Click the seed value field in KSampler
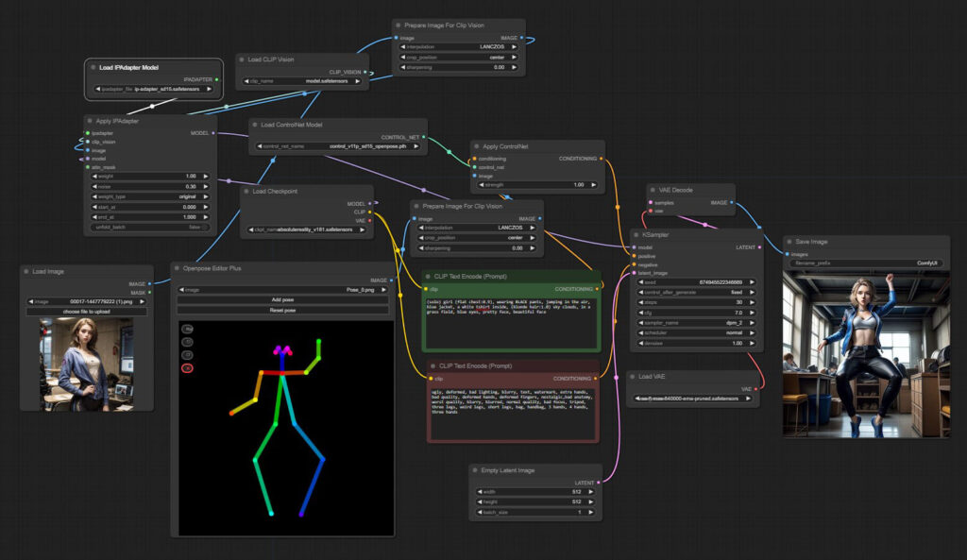This screenshot has height=560, width=967. click(696, 282)
